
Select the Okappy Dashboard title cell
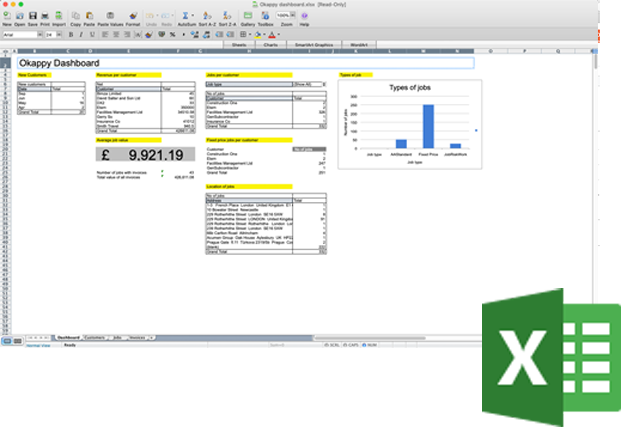pos(246,63)
